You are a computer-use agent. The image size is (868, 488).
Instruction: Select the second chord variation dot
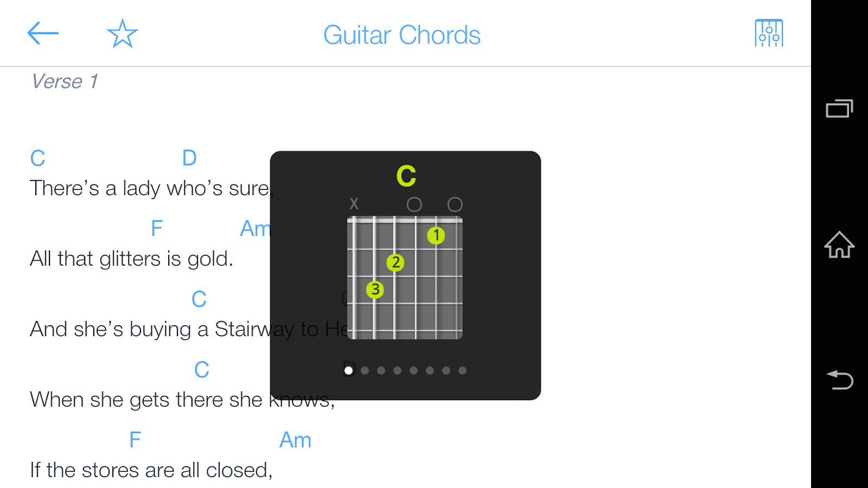point(365,370)
